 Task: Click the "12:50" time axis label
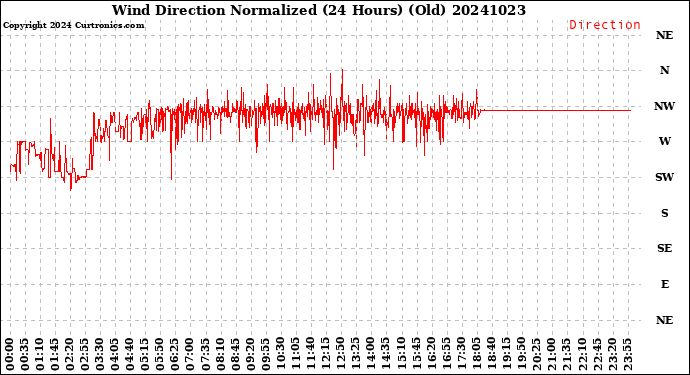(341, 355)
